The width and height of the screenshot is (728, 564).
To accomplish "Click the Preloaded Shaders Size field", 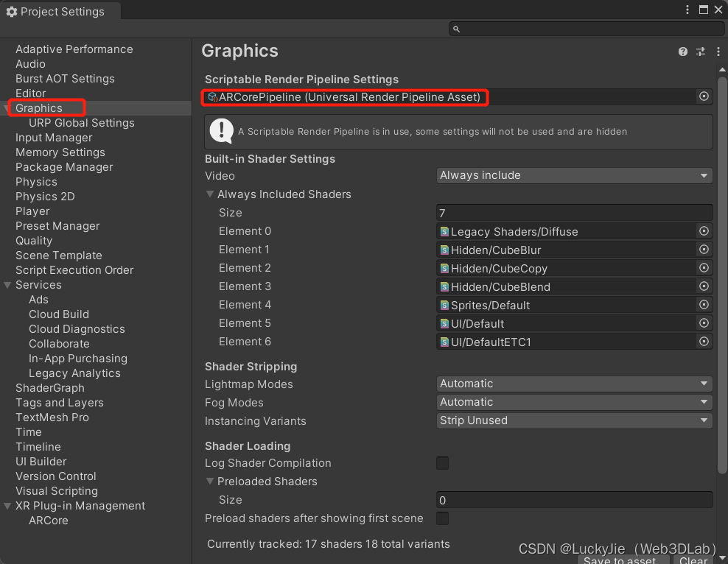I will pos(574,500).
